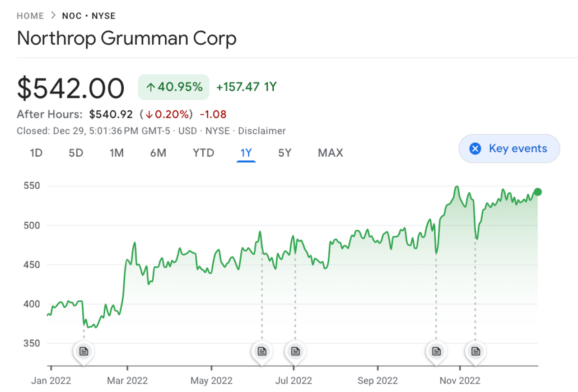Open the key event marker in mid-June 2022
578x392 pixels.
[262, 351]
